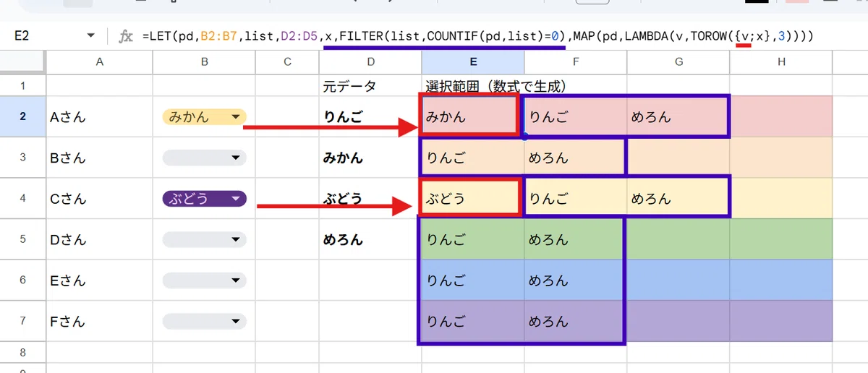Click cell containing Dさん
The height and width of the screenshot is (373, 868).
pos(99,239)
